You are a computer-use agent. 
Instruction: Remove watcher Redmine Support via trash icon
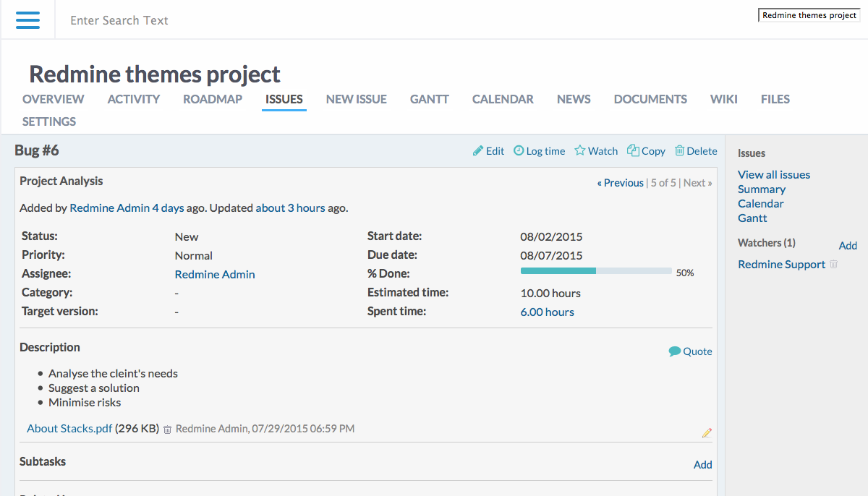click(833, 265)
